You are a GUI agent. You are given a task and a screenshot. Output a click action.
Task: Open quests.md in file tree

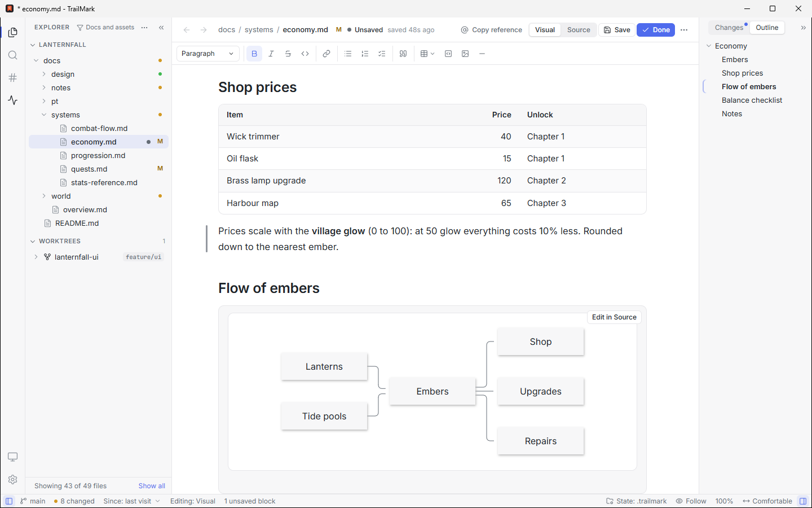pyautogui.click(x=99, y=169)
